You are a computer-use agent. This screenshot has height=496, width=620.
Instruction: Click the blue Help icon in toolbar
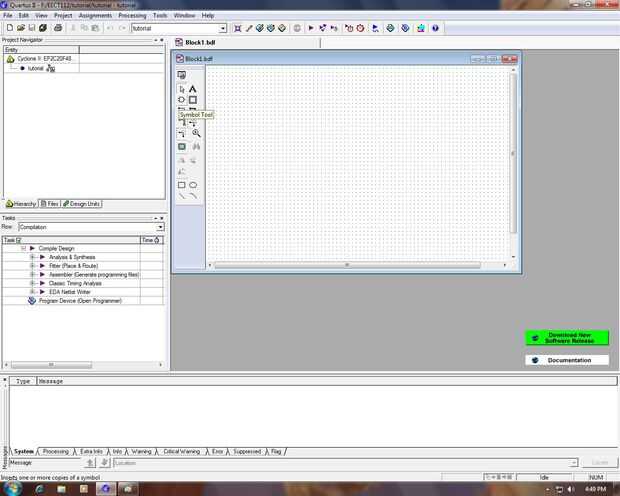point(435,28)
